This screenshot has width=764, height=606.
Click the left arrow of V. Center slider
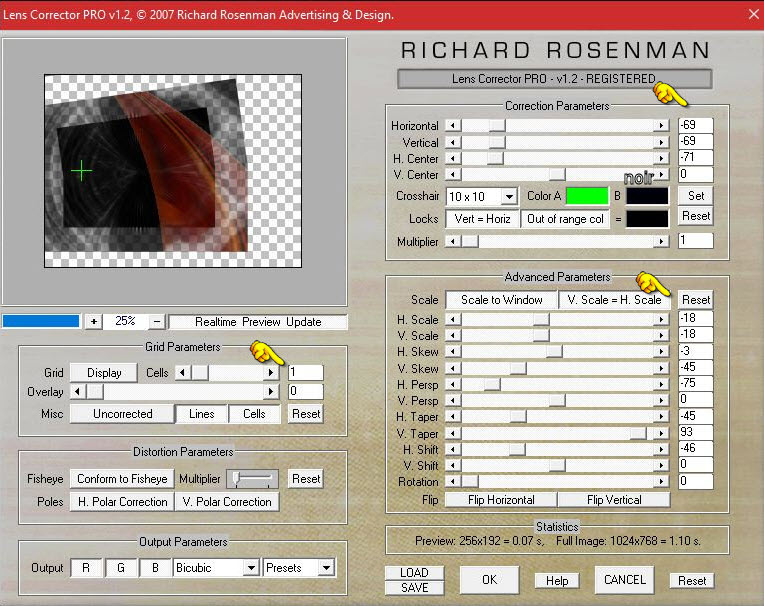click(x=453, y=174)
